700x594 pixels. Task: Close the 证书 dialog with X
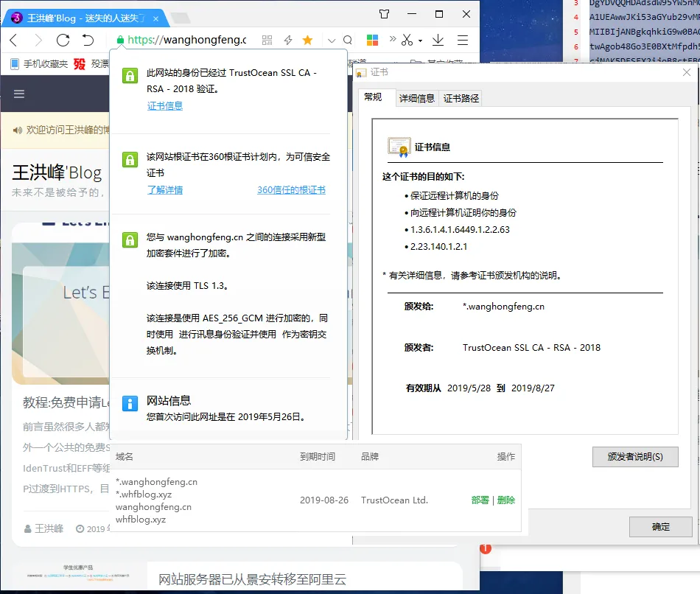[687, 72]
